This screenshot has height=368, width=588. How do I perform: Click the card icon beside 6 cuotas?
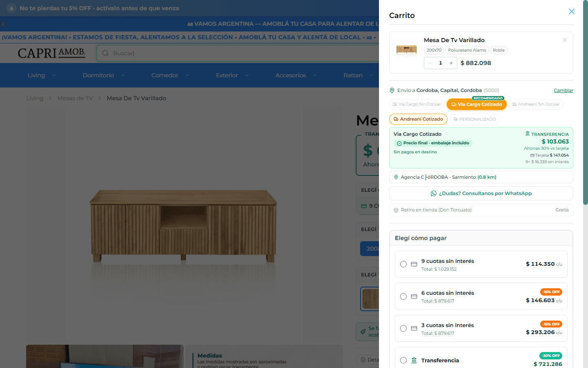click(414, 296)
